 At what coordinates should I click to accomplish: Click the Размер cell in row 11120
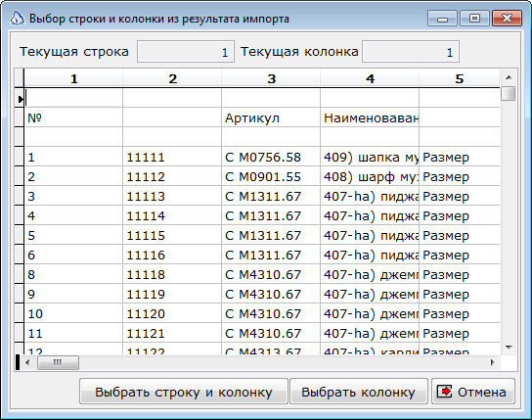460,314
